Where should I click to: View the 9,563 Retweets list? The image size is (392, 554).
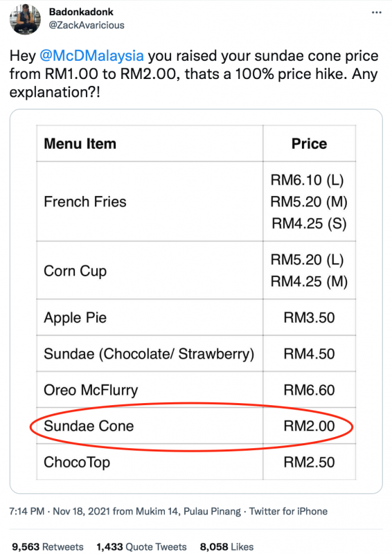tap(48, 546)
